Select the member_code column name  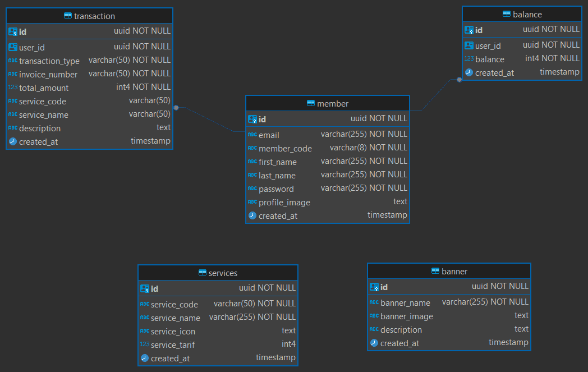coord(285,149)
